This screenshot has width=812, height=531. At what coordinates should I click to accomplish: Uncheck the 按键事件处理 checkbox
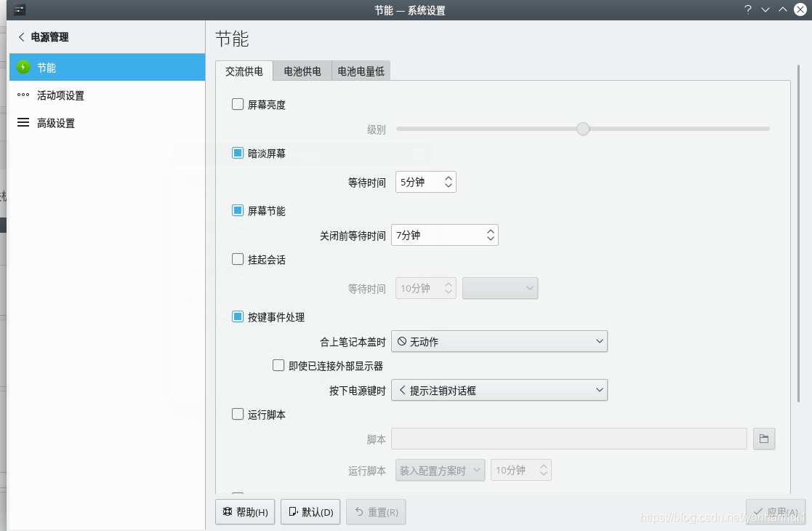238,316
